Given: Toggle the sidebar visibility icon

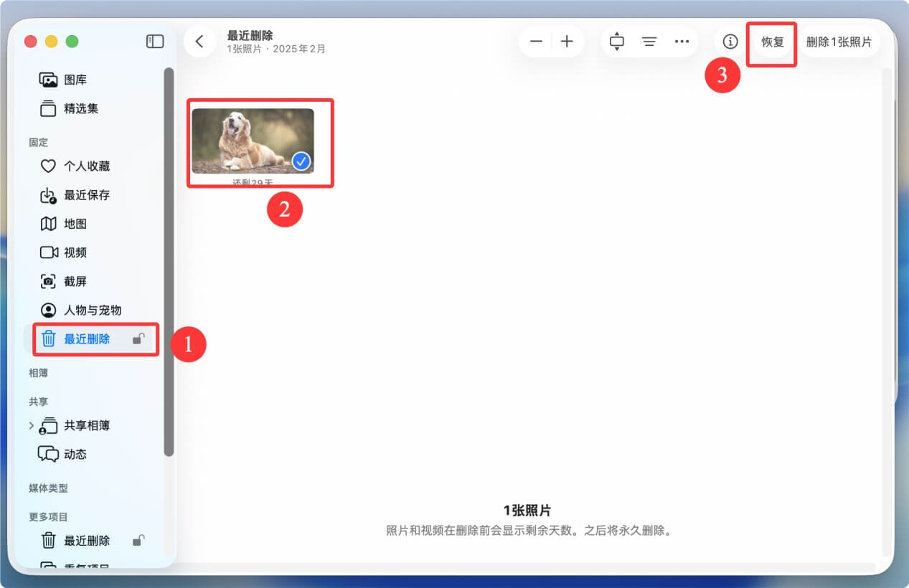Looking at the screenshot, I should (x=154, y=41).
